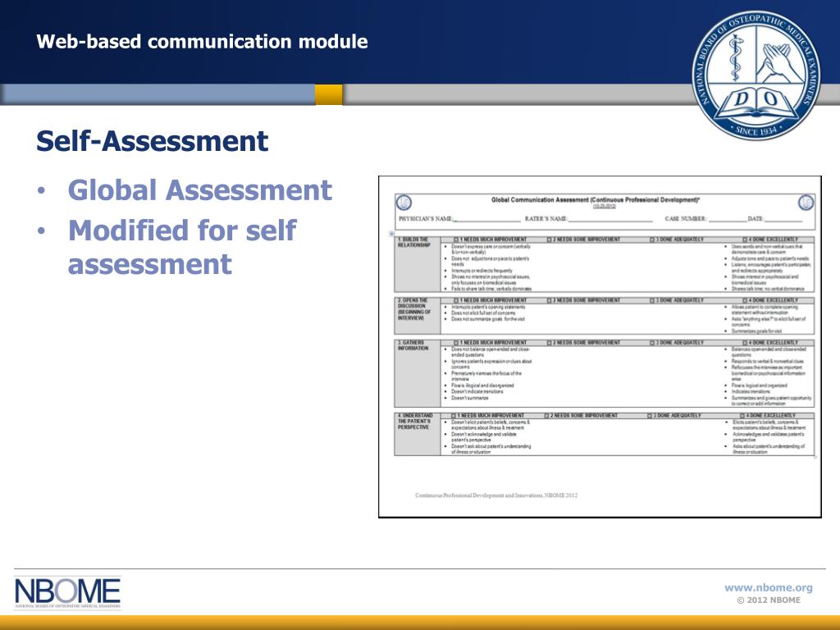840x630 pixels.
Task: Click the 'Global Communication Assessment' form title
Action: click(x=596, y=200)
